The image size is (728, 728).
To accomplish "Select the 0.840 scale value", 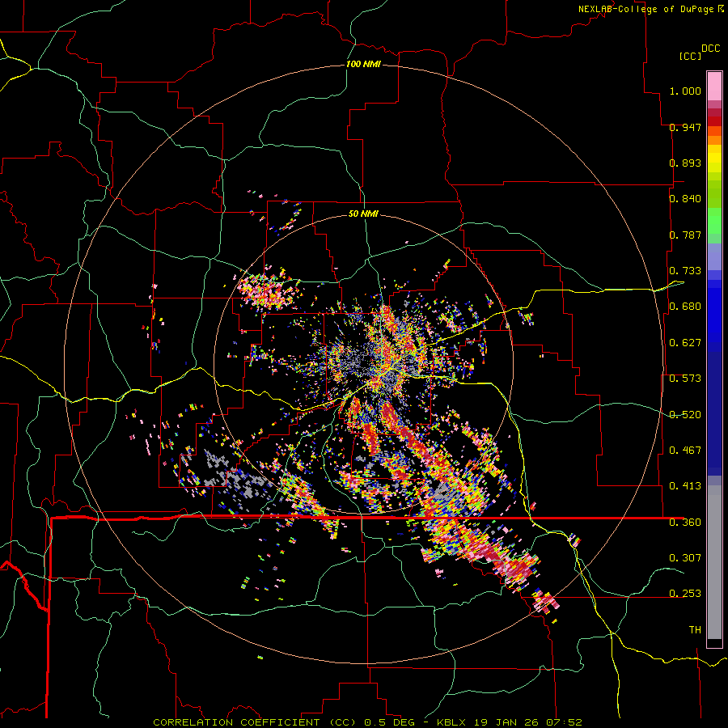I will [x=685, y=199].
